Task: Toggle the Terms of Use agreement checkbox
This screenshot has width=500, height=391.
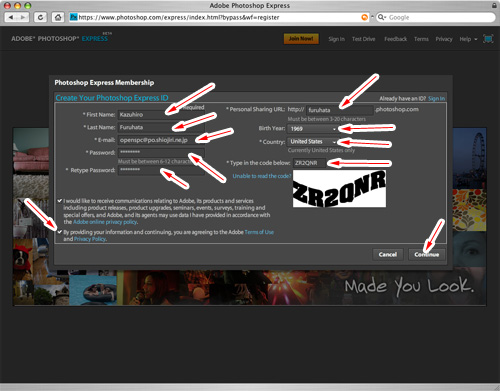Action: 60,232
